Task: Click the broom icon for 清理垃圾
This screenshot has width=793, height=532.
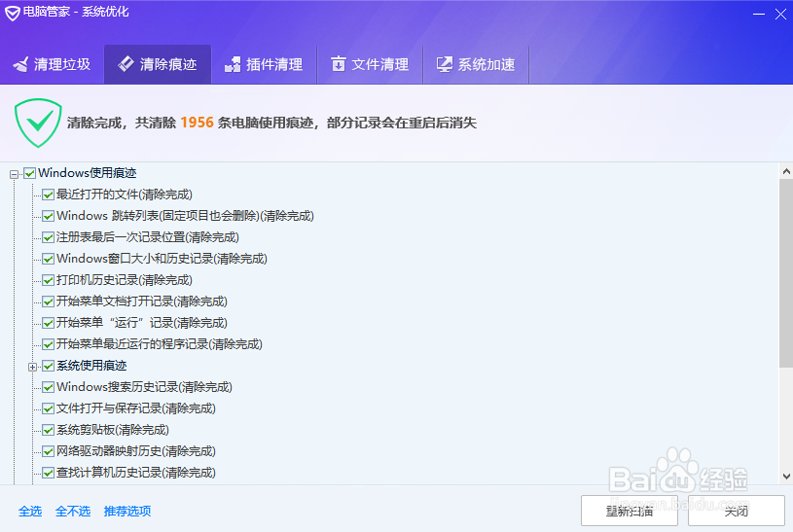Action: click(x=21, y=64)
